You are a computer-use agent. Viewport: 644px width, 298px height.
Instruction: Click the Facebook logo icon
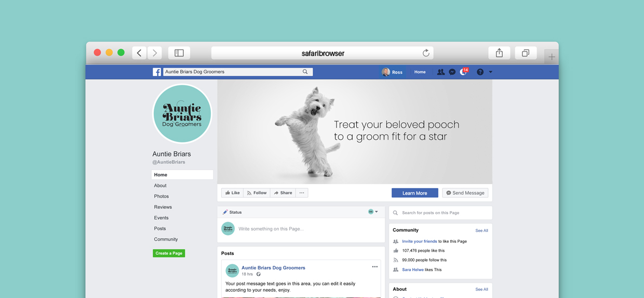point(157,72)
